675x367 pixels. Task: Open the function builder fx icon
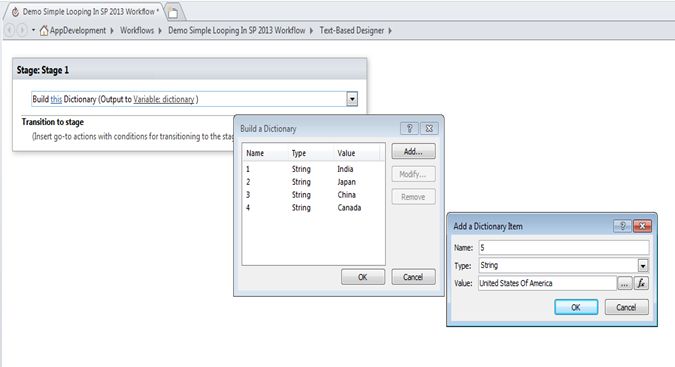click(x=641, y=283)
